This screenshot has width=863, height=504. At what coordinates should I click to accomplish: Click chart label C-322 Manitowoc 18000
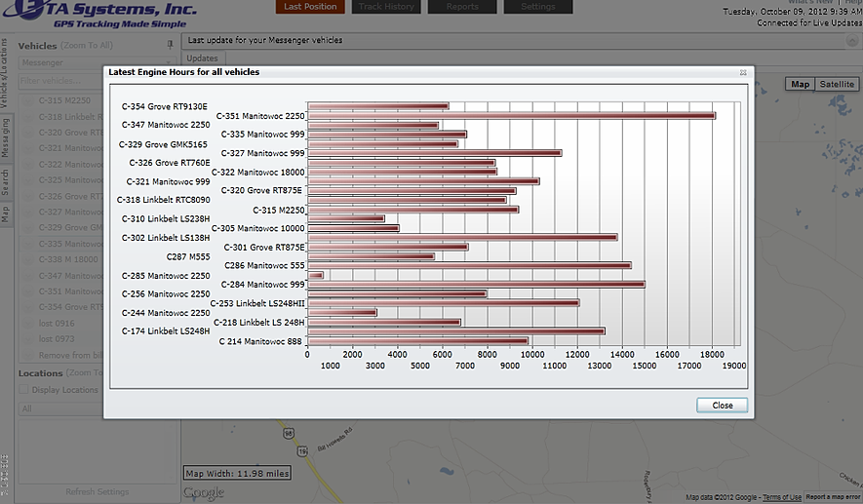tap(257, 173)
